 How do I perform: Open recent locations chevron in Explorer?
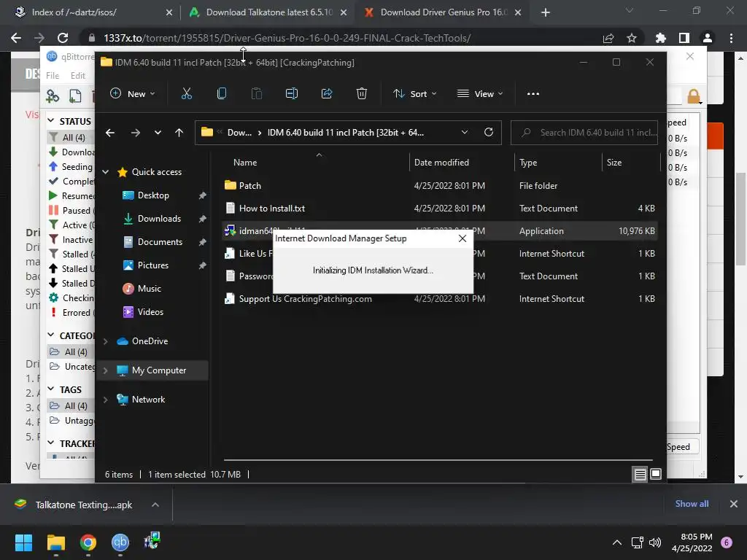point(158,133)
